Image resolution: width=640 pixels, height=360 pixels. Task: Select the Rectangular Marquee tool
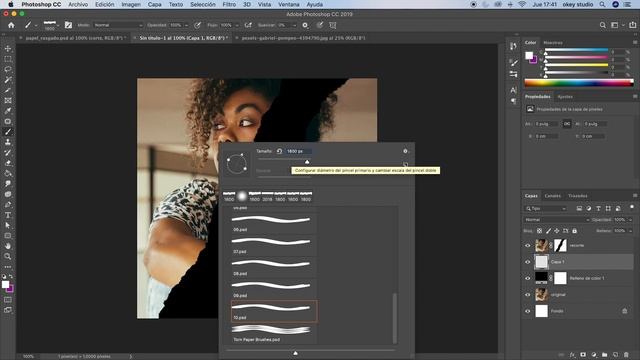pos(8,59)
